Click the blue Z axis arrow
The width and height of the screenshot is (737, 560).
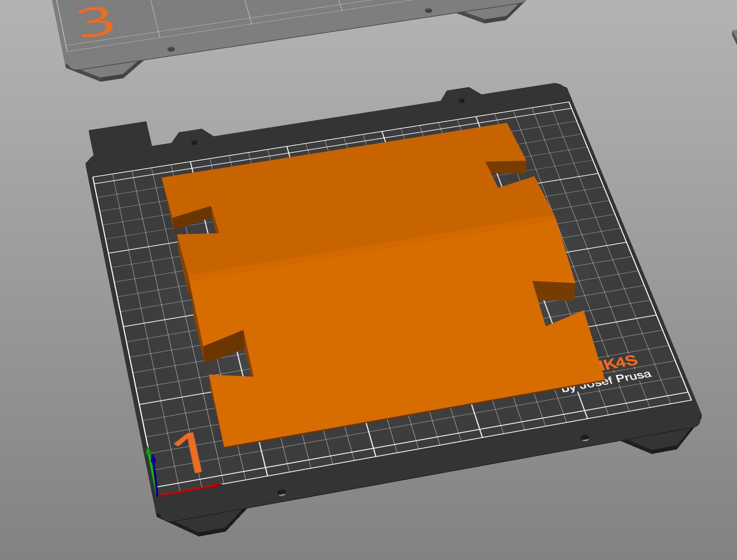(155, 474)
